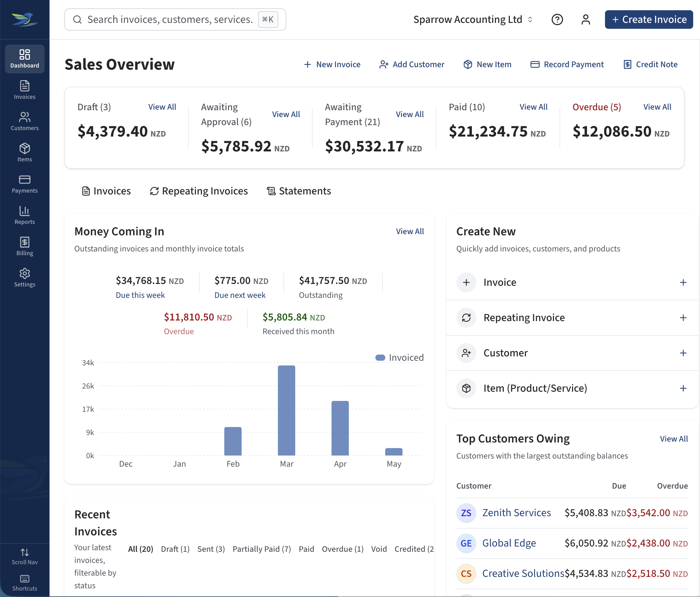Open the Global Edge customer link
Screen dimensions: 700x597
point(509,543)
